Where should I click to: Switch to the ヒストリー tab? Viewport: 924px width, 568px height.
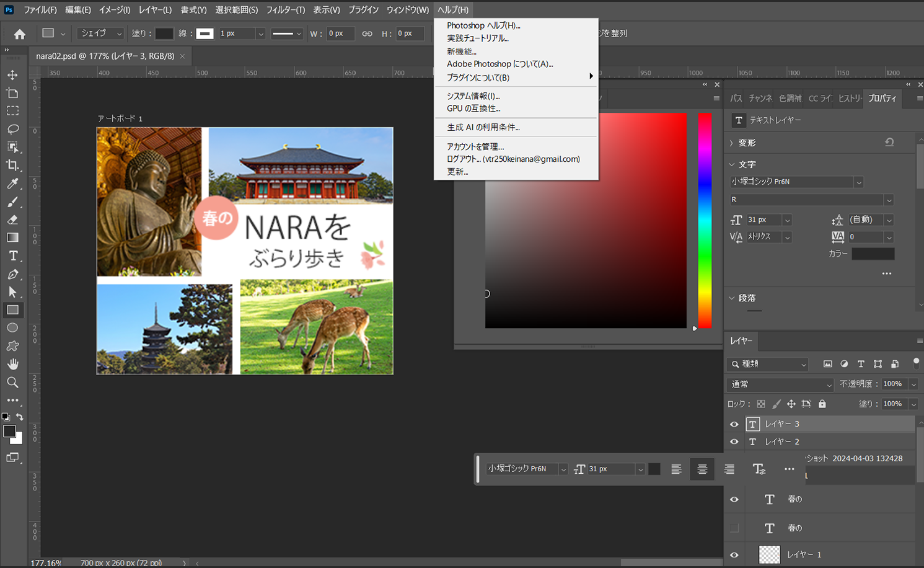850,98
